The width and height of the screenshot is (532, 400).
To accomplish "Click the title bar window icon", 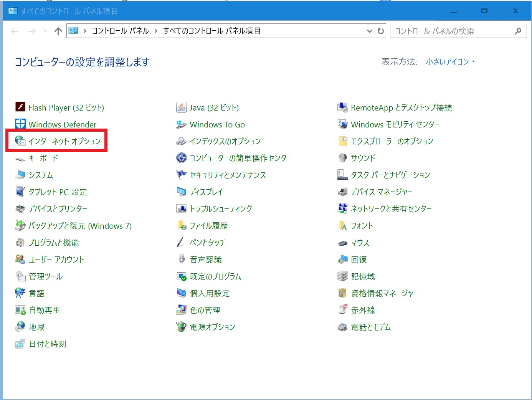I will click(x=13, y=11).
